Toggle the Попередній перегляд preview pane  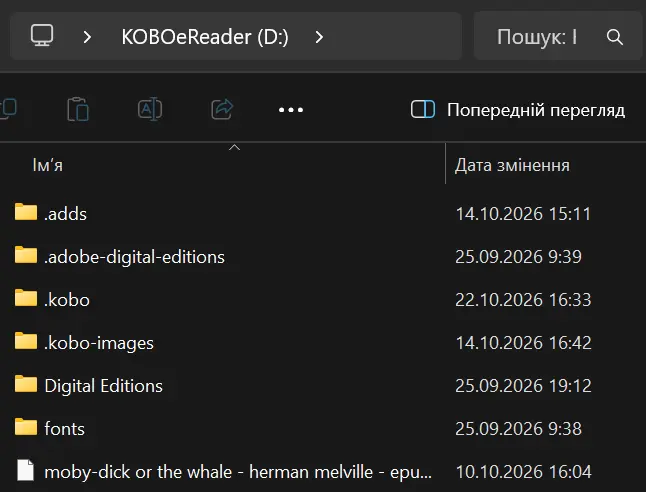coord(518,110)
